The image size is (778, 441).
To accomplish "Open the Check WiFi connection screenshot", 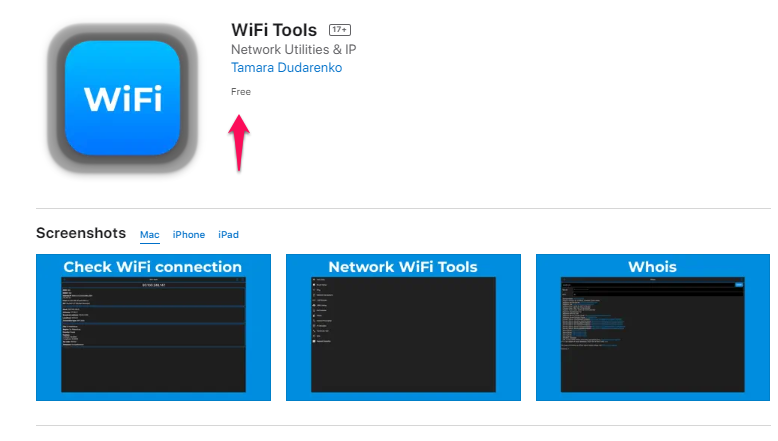I will [x=153, y=327].
